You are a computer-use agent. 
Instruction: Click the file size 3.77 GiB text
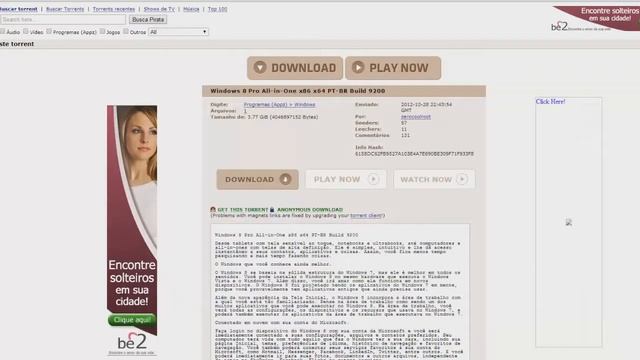pyautogui.click(x=283, y=117)
